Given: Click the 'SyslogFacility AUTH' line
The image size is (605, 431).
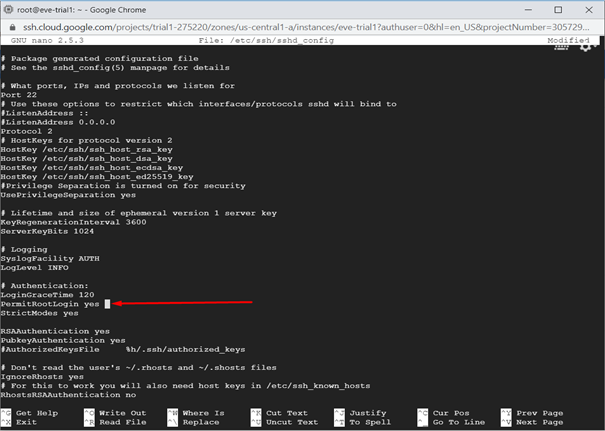Looking at the screenshot, I should point(50,258).
